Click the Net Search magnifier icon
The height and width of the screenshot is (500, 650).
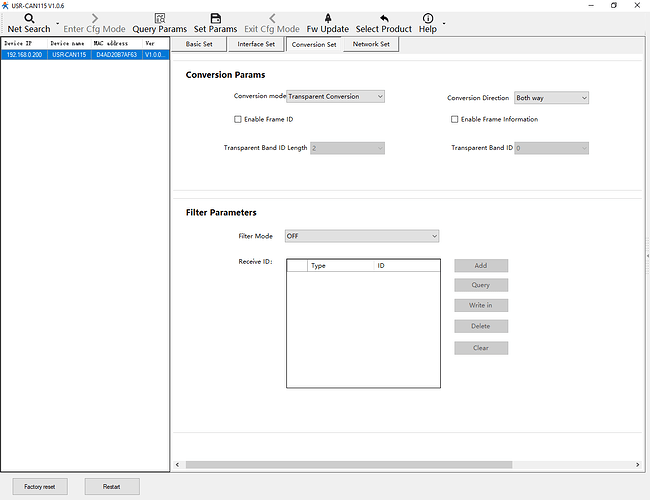click(x=29, y=18)
